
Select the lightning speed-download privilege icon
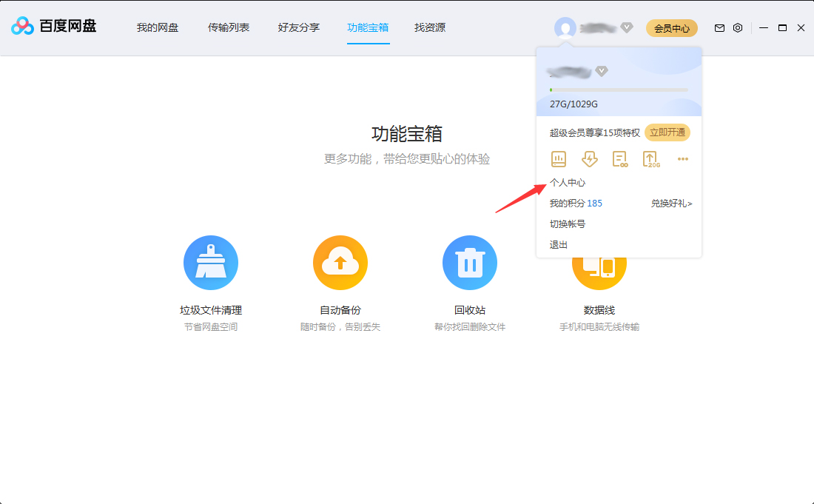pyautogui.click(x=589, y=158)
